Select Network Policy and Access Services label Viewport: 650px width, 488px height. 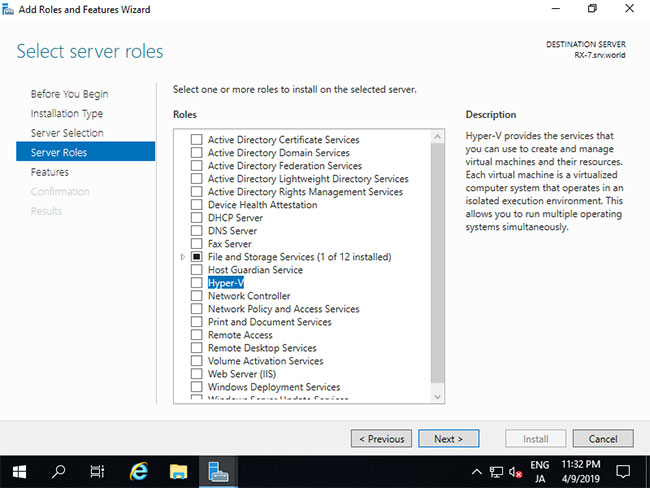[284, 308]
